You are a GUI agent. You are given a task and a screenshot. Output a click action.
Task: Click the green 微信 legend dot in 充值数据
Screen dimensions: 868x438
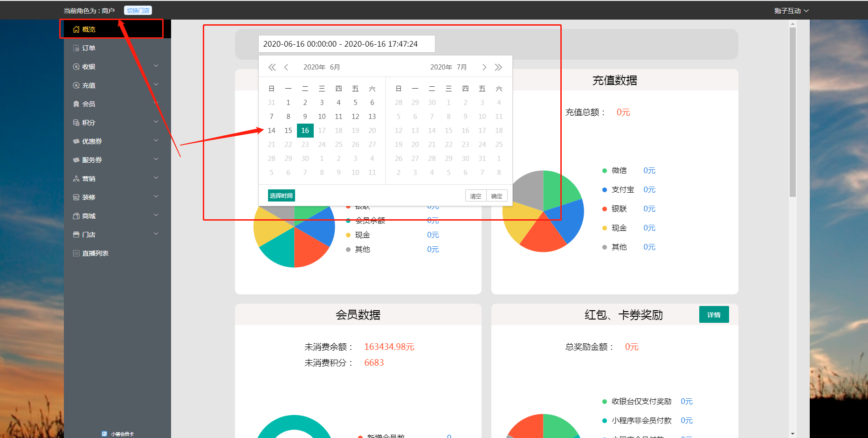click(605, 171)
